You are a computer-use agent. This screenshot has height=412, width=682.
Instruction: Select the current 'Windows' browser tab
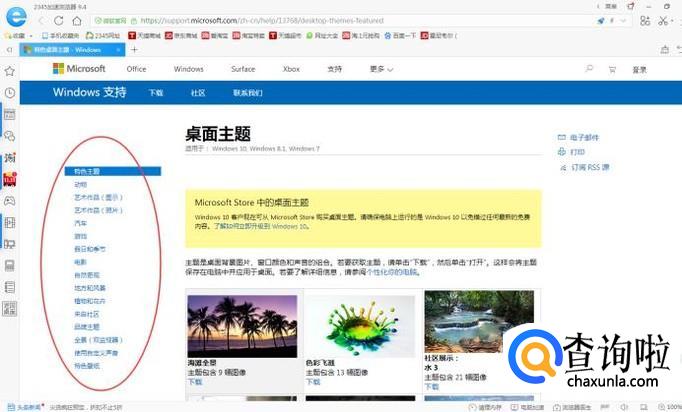(x=72, y=50)
